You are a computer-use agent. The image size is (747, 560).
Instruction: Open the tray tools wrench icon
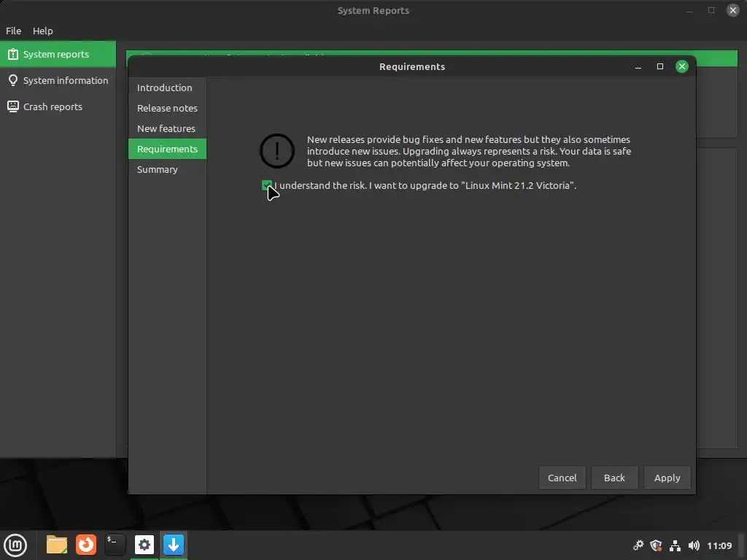tap(638, 545)
